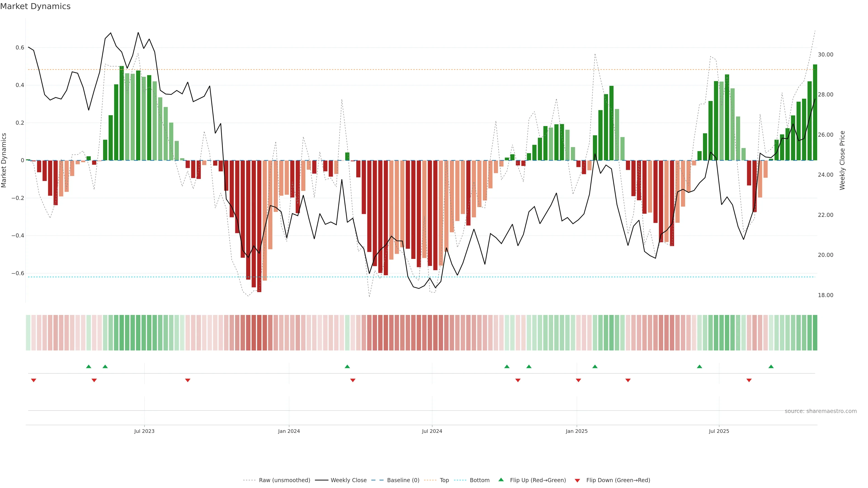
Task: Toggle the Weekly Close legend entry
Action: (x=348, y=480)
